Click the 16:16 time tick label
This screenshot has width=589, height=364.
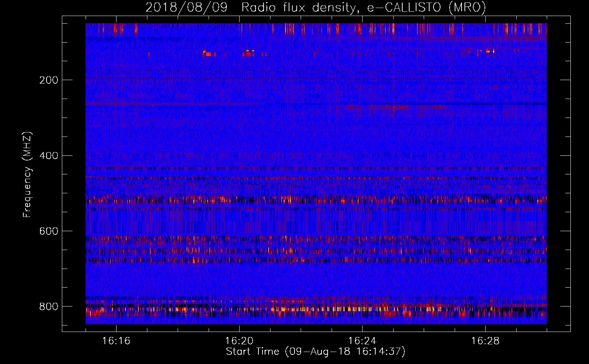pyautogui.click(x=116, y=341)
